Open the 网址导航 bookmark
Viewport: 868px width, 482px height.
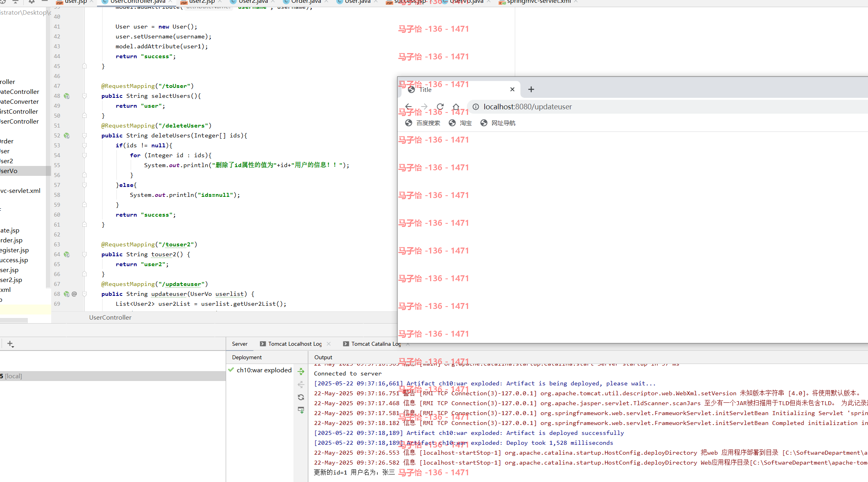click(x=498, y=123)
